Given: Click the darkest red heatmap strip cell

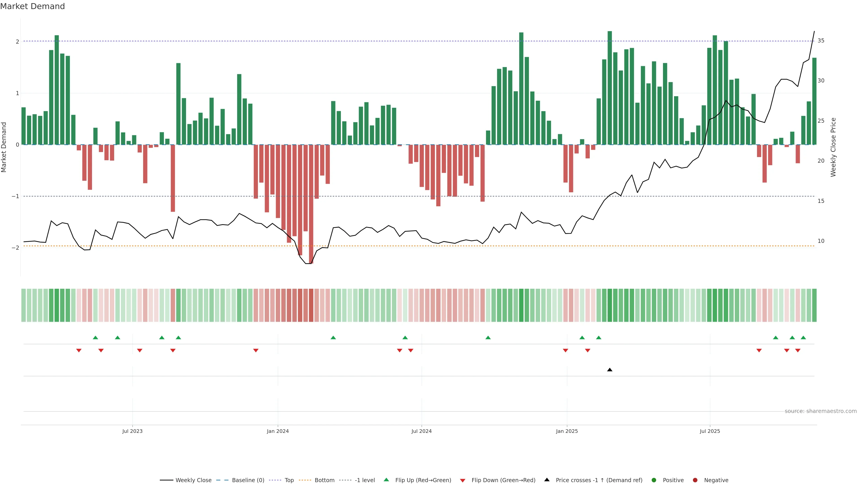Looking at the screenshot, I should 311,305.
